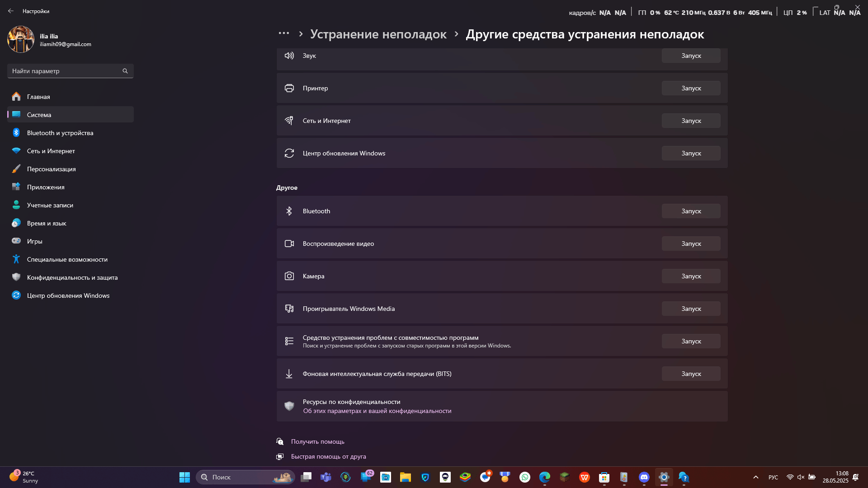
Task: Open File Explorer from the taskbar
Action: [405, 477]
